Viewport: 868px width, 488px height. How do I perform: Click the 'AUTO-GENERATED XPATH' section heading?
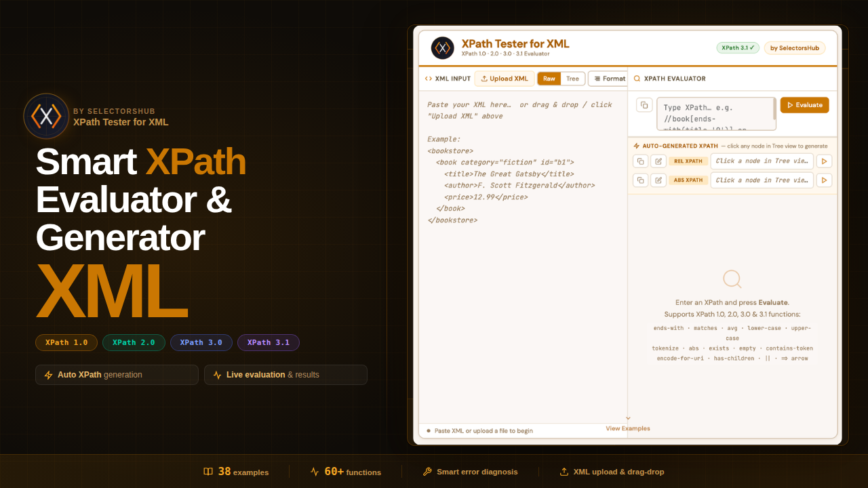(680, 146)
